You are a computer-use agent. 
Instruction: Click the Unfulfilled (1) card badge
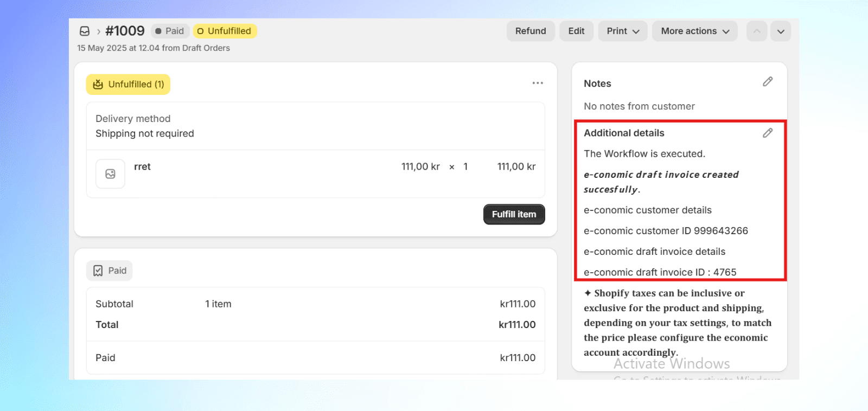[128, 84]
